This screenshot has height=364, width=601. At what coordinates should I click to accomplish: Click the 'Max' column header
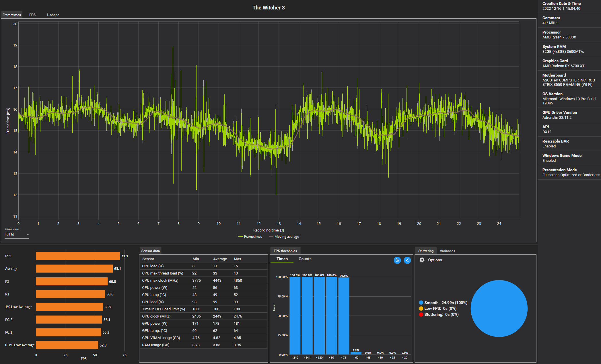pos(237,259)
